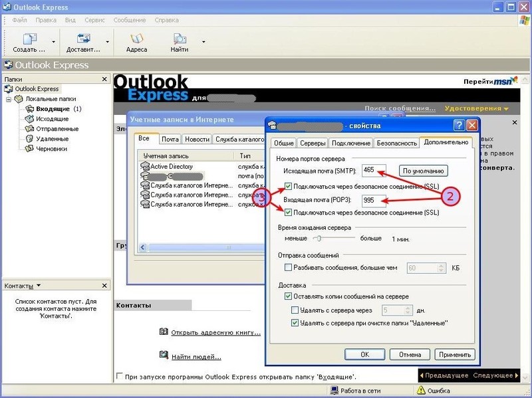Click OK in properties dialog
Viewport: 532px width, 398px height.
click(364, 354)
